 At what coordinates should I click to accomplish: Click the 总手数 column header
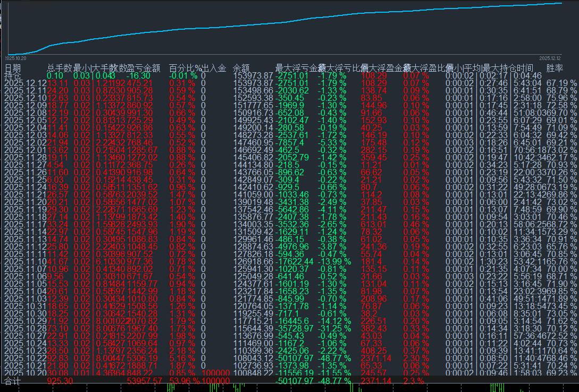coord(59,68)
